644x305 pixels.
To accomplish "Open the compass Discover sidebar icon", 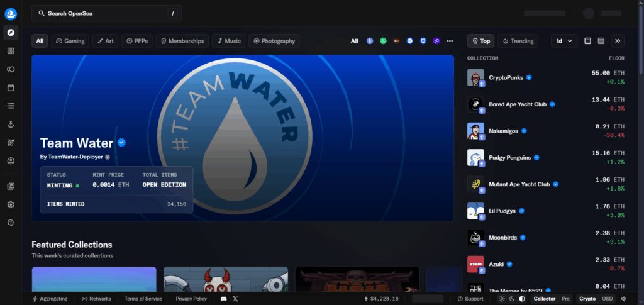I will click(x=11, y=33).
